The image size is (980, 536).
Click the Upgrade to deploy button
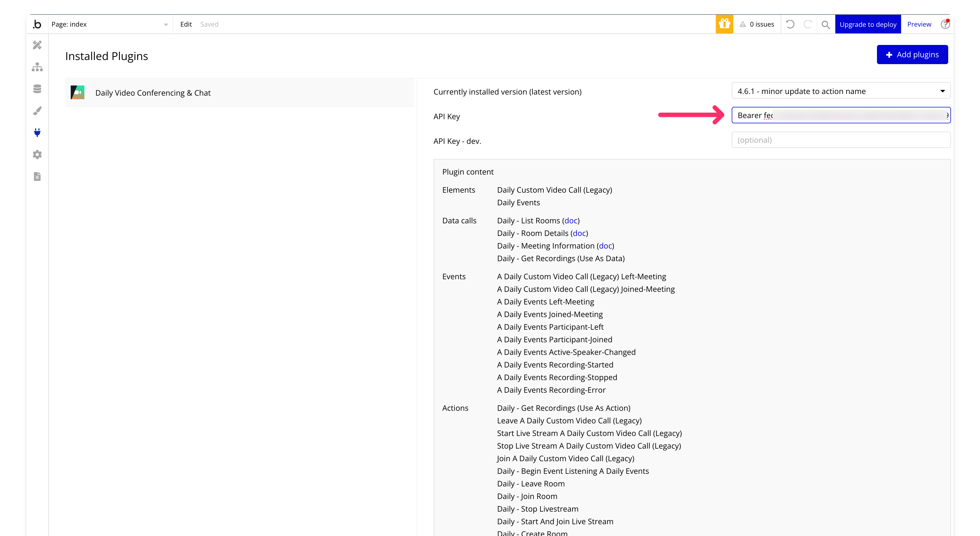click(868, 24)
